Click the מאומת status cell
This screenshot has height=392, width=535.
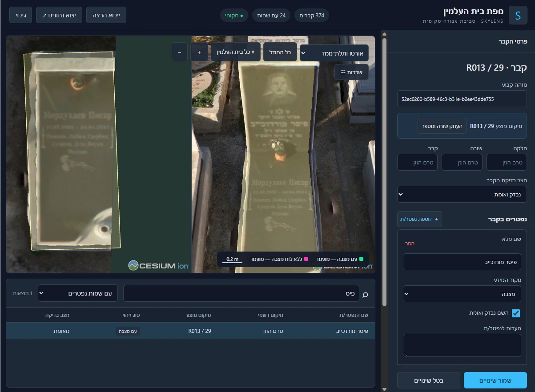click(61, 331)
